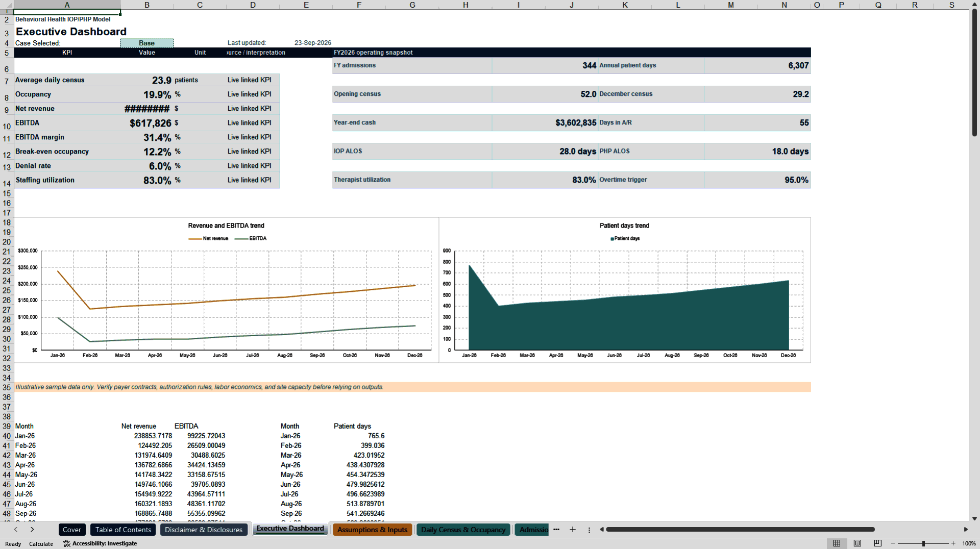The image size is (980, 549).
Task: Select December census value 29.2
Action: pyautogui.click(x=757, y=94)
